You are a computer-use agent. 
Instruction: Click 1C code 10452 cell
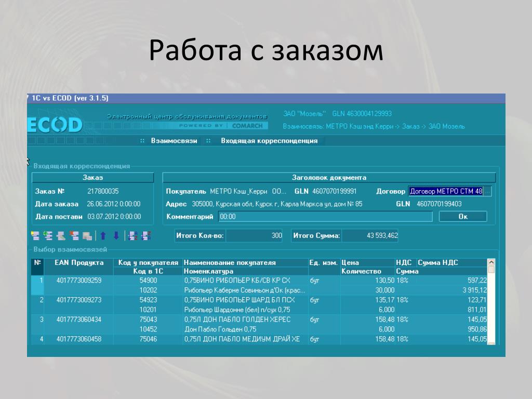pyautogui.click(x=148, y=329)
